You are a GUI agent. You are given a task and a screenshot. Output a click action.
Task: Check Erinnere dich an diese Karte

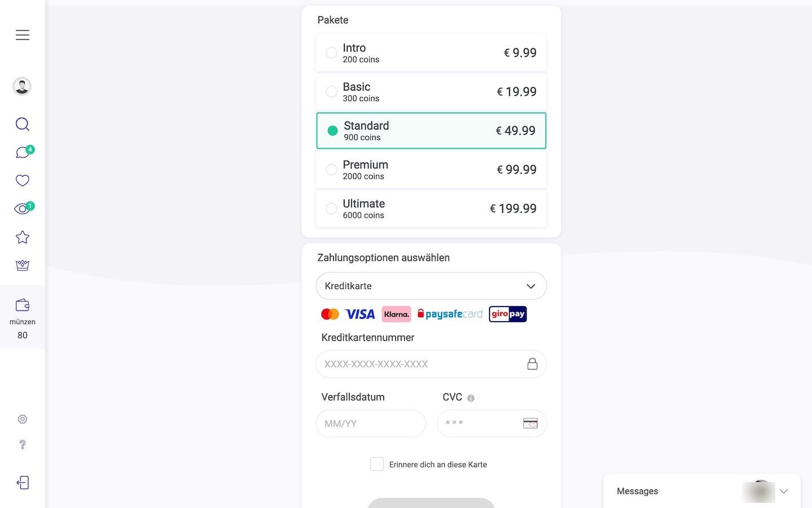(x=377, y=464)
